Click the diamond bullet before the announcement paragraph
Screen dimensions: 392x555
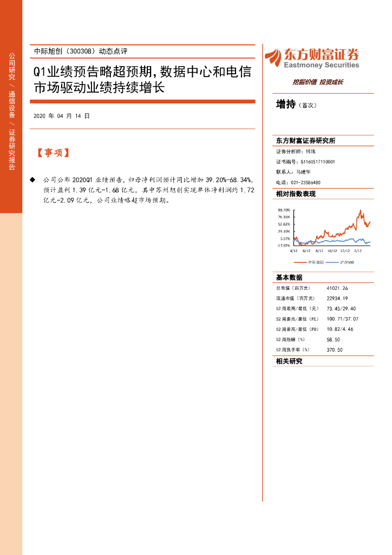(32, 180)
